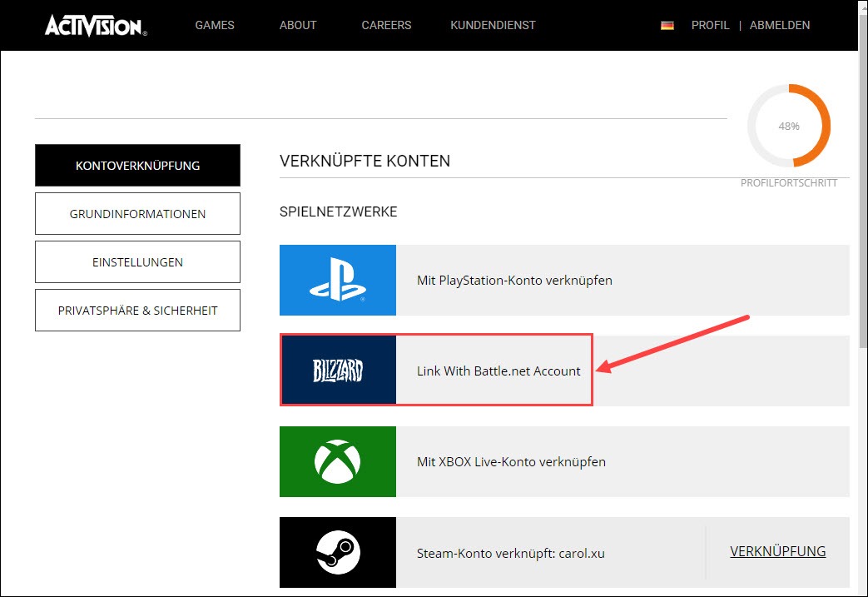Image resolution: width=868 pixels, height=597 pixels.
Task: Select the GRUNDINFORMATIONEN sidebar tab
Action: click(x=138, y=214)
